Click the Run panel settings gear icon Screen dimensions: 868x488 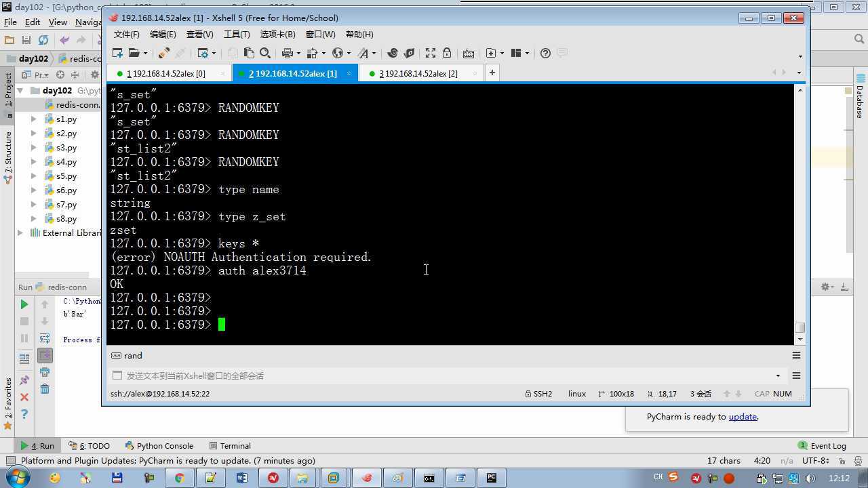click(x=826, y=287)
